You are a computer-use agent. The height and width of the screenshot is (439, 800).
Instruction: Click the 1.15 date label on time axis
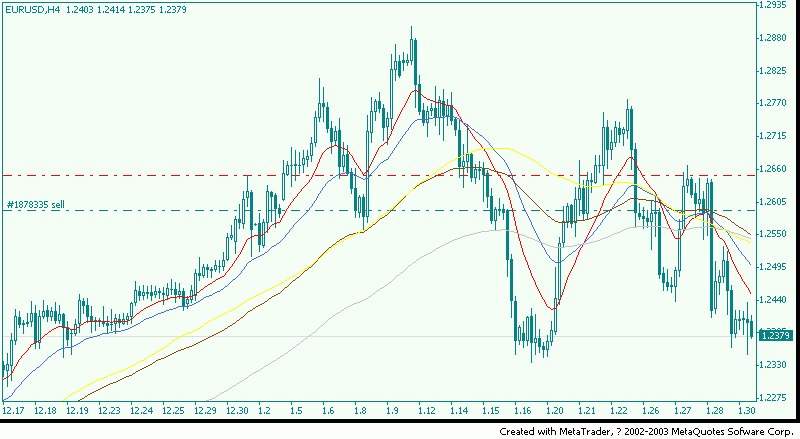[x=491, y=410]
